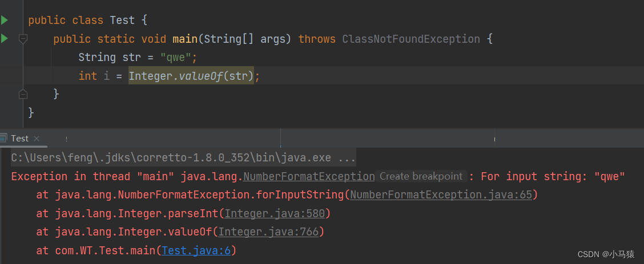The image size is (644, 264).
Task: Run the main method via gutter arrow
Action: click(x=4, y=39)
